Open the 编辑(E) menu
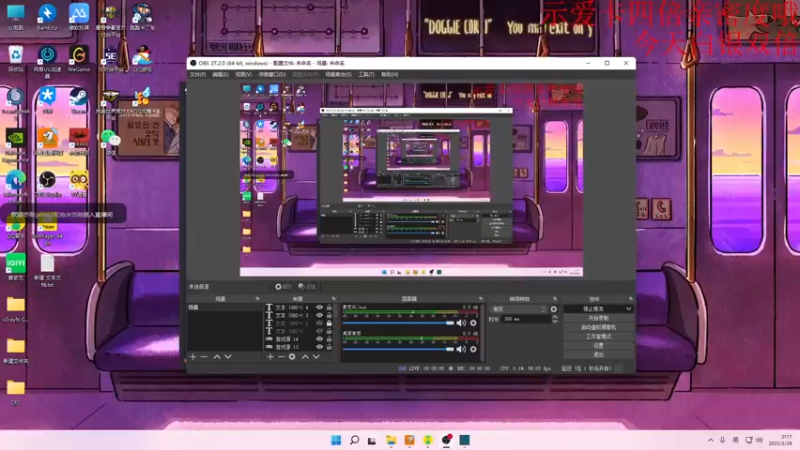Screen dimensions: 800x450 point(220,74)
